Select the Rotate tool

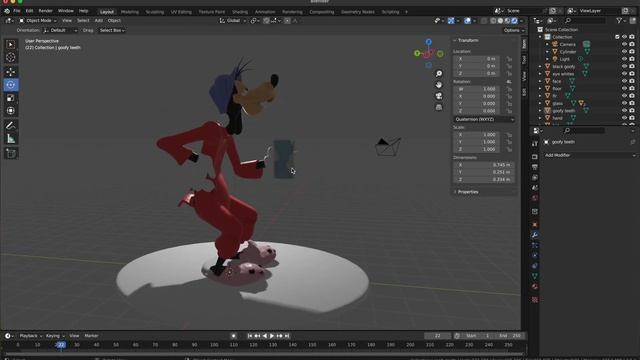click(11, 85)
